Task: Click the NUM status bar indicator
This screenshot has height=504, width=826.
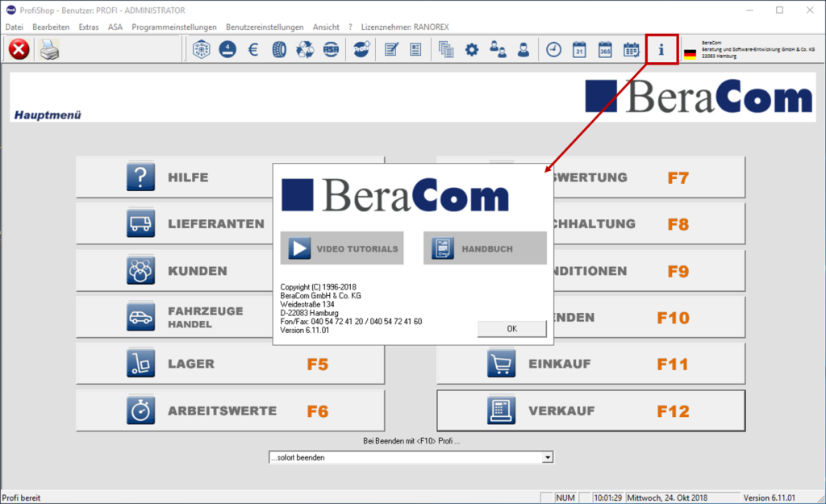Action: point(565,498)
